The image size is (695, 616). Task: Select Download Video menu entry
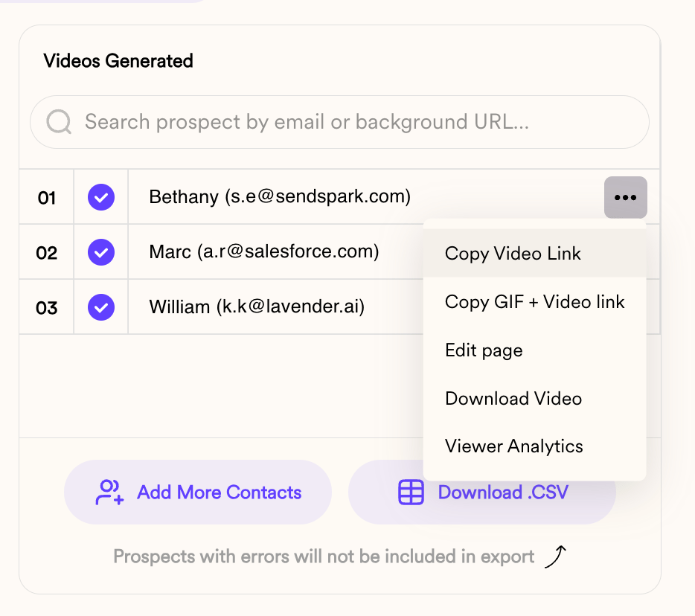534,399
